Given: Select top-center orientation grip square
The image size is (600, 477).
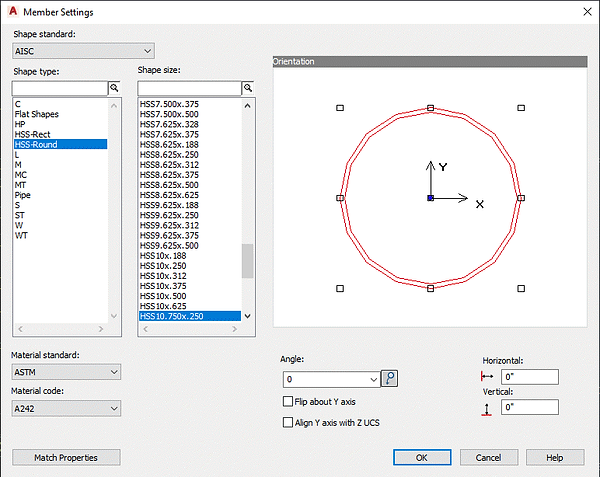Looking at the screenshot, I should [x=430, y=108].
